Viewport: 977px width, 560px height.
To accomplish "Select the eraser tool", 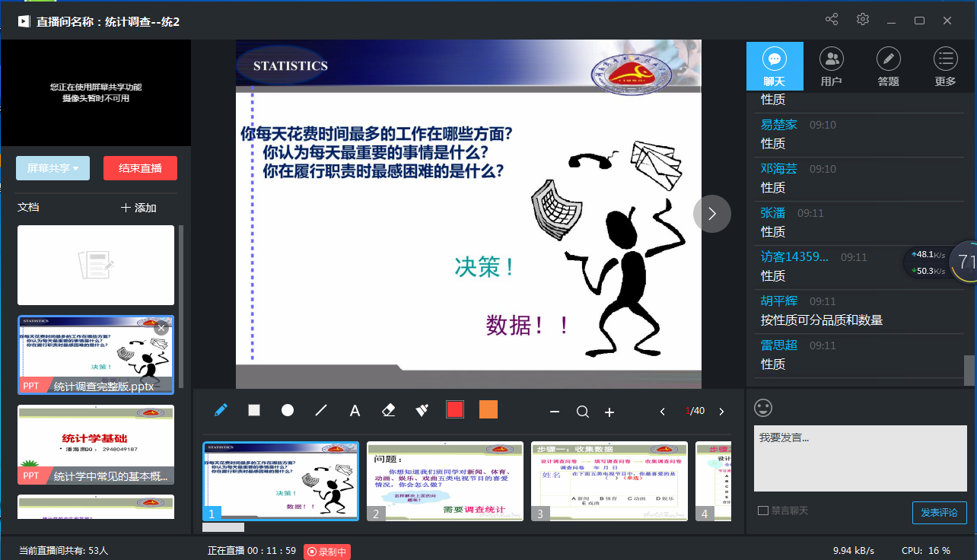I will 388,411.
